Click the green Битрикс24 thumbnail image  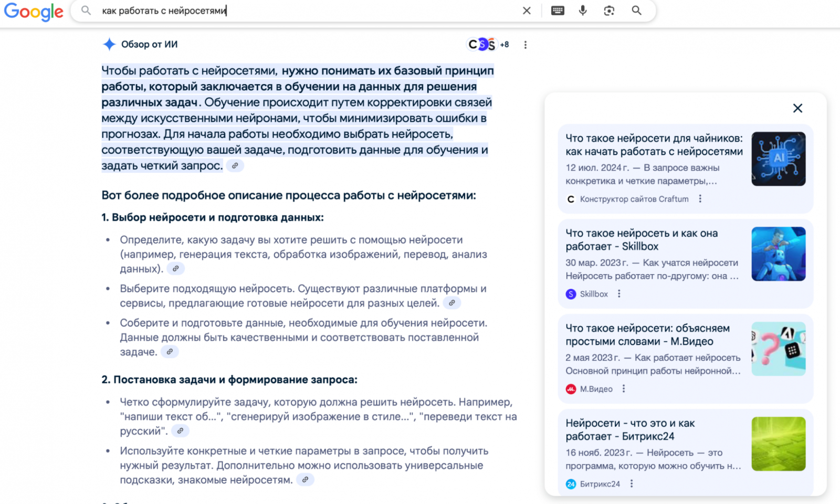point(778,444)
